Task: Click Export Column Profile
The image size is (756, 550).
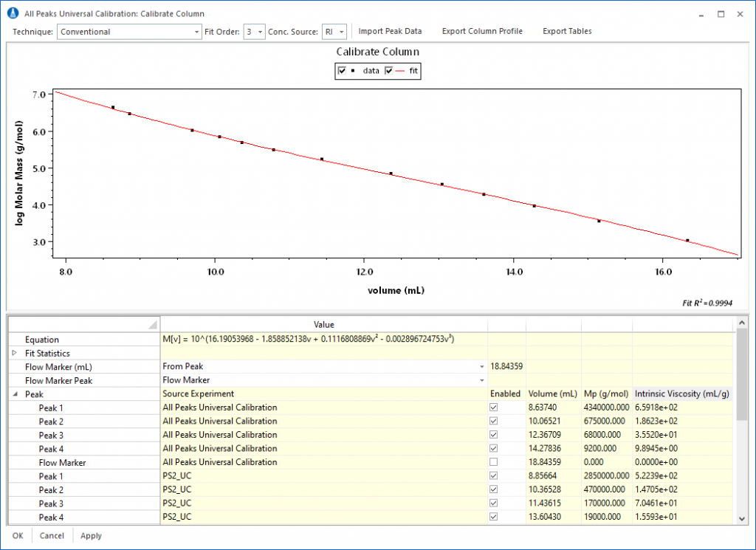Action: (482, 31)
